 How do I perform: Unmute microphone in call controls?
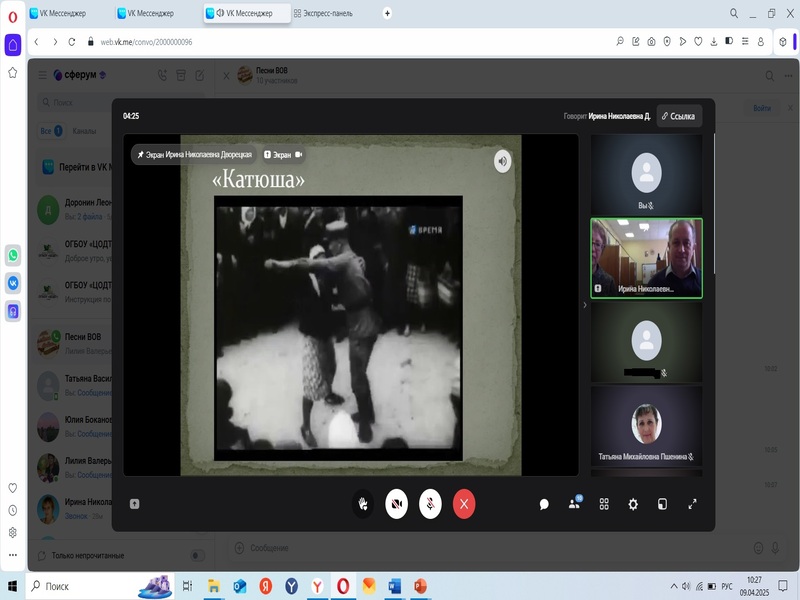tap(430, 504)
